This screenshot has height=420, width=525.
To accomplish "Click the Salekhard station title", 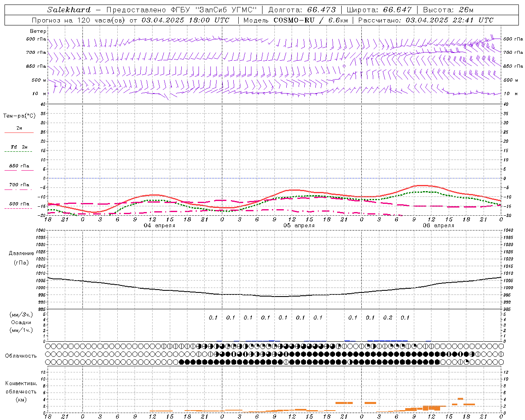I will point(69,10).
